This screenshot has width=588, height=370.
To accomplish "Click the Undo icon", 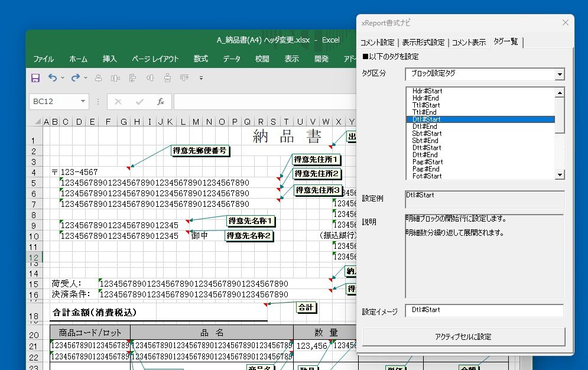I will [x=53, y=78].
